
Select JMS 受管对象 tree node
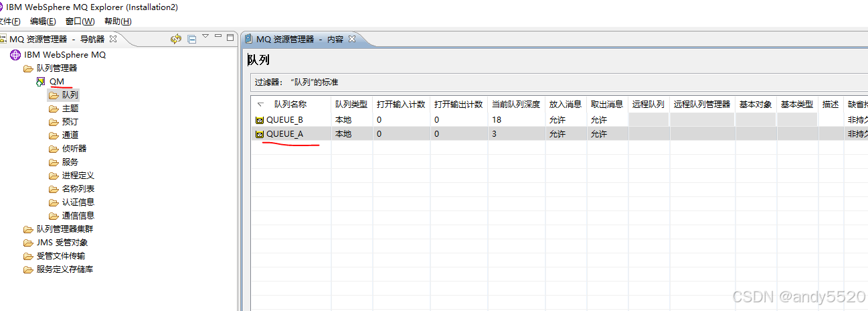click(x=62, y=243)
